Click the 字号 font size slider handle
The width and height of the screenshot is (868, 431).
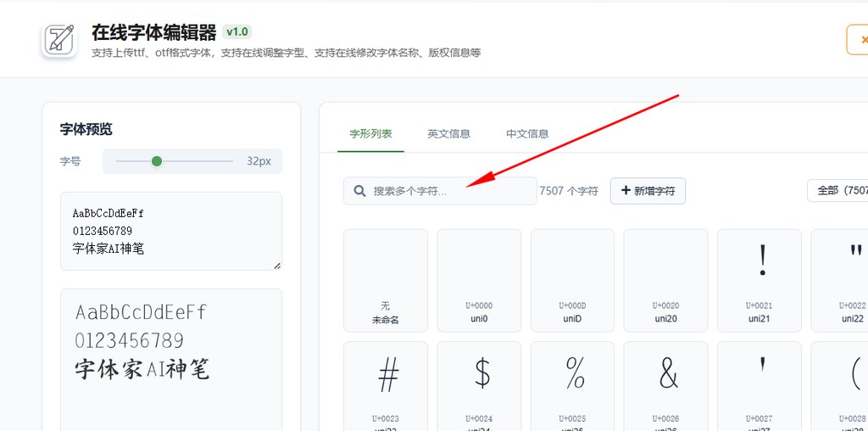coord(157,161)
